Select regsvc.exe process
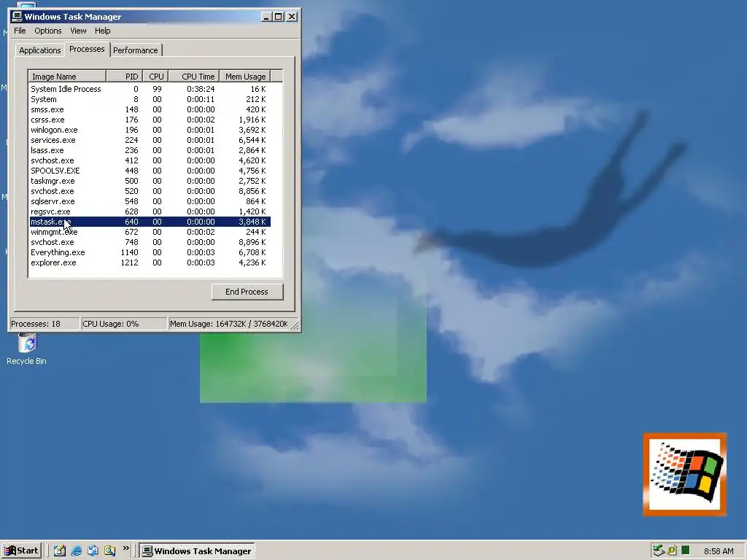Viewport: 747px width, 560px height. (x=150, y=212)
